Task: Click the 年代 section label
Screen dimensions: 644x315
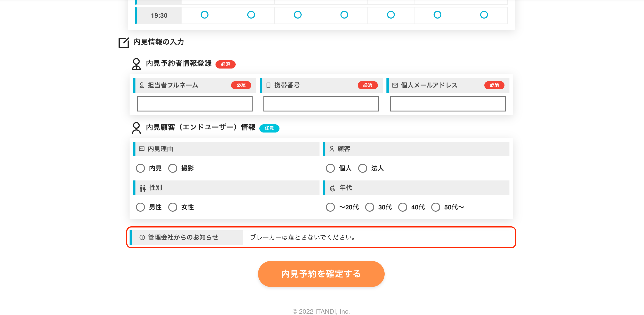Action: (x=346, y=188)
